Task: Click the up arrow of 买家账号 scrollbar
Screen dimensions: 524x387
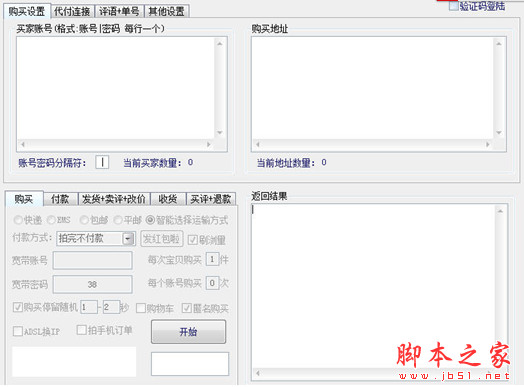Action: [x=220, y=44]
